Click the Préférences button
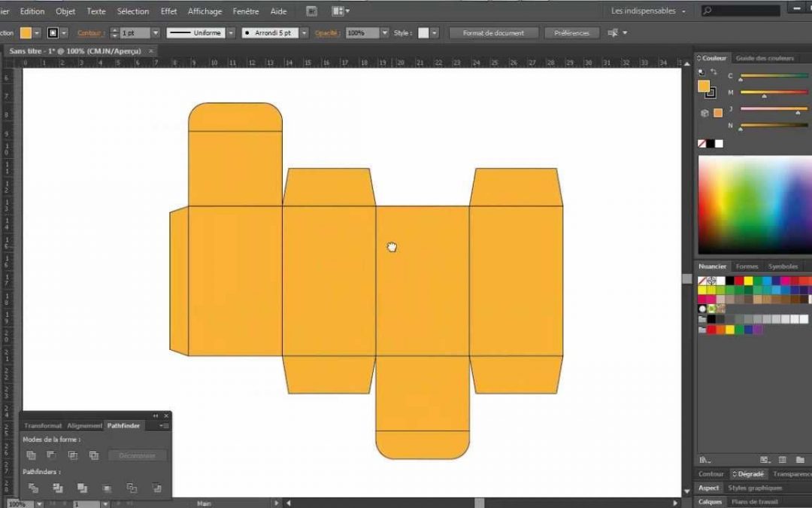Viewport: 812px width, 508px height. click(x=571, y=33)
